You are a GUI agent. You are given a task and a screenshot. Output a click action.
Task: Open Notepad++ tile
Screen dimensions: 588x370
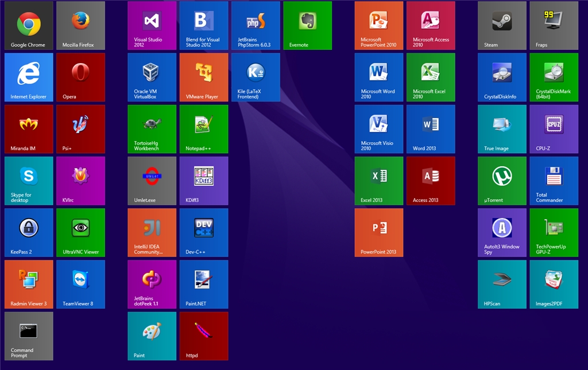203,128
